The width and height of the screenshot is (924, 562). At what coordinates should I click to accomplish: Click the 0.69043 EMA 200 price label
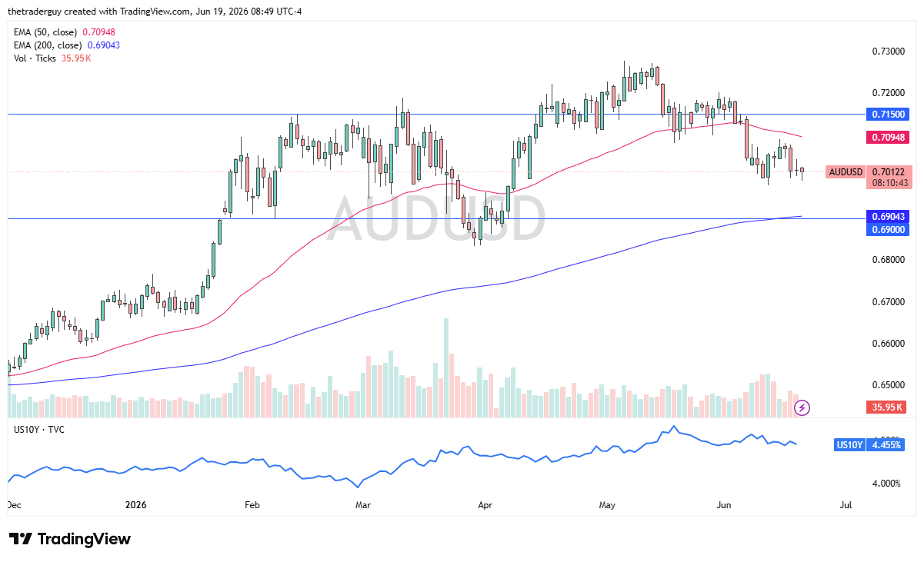pos(889,217)
